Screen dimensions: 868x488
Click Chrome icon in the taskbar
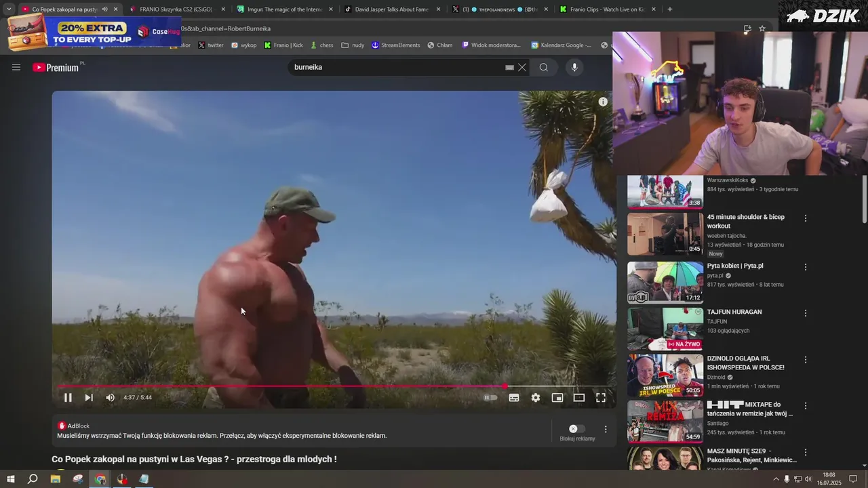100,479
